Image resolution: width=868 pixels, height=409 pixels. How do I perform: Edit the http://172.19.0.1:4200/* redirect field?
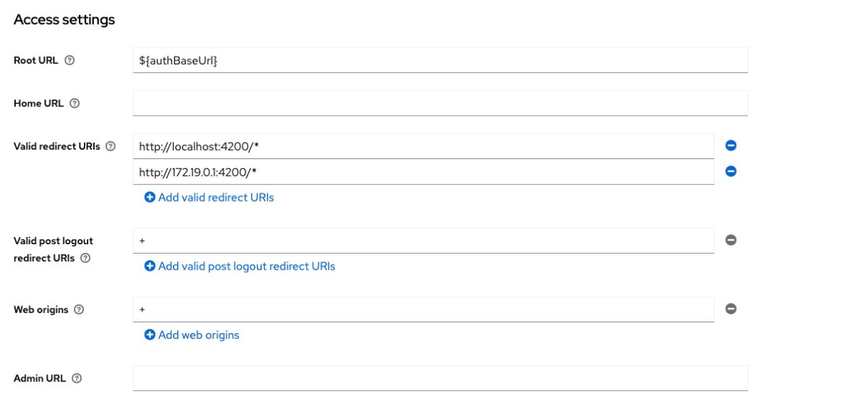(x=423, y=172)
